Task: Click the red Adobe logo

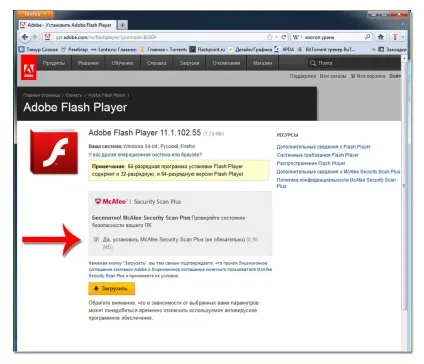Action: tap(29, 68)
